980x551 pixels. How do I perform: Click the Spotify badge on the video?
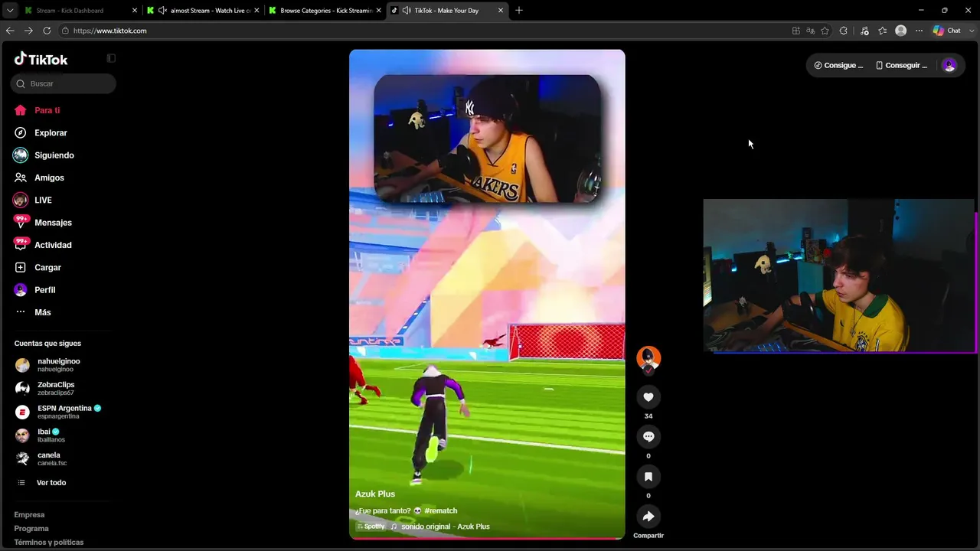click(x=371, y=527)
